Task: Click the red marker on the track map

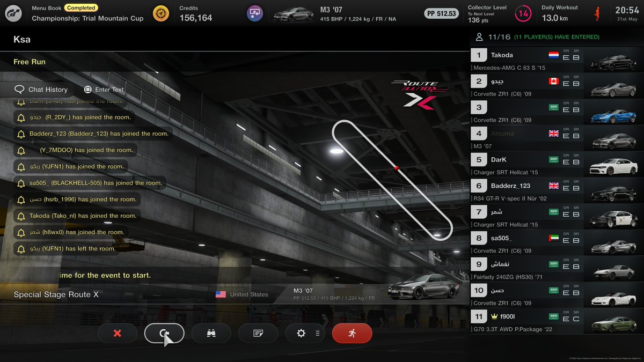Action: pyautogui.click(x=396, y=168)
